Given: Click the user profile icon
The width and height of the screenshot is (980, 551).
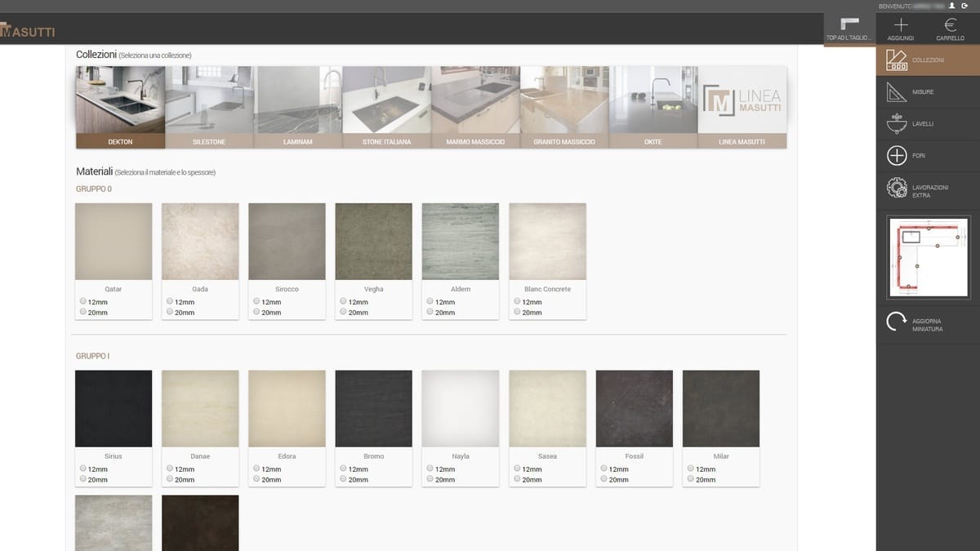Looking at the screenshot, I should [x=952, y=6].
